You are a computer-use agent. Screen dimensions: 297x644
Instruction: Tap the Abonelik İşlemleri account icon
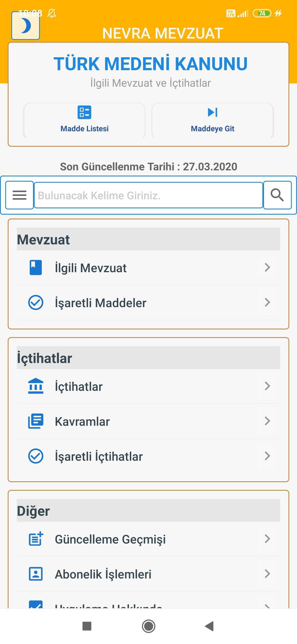36,574
